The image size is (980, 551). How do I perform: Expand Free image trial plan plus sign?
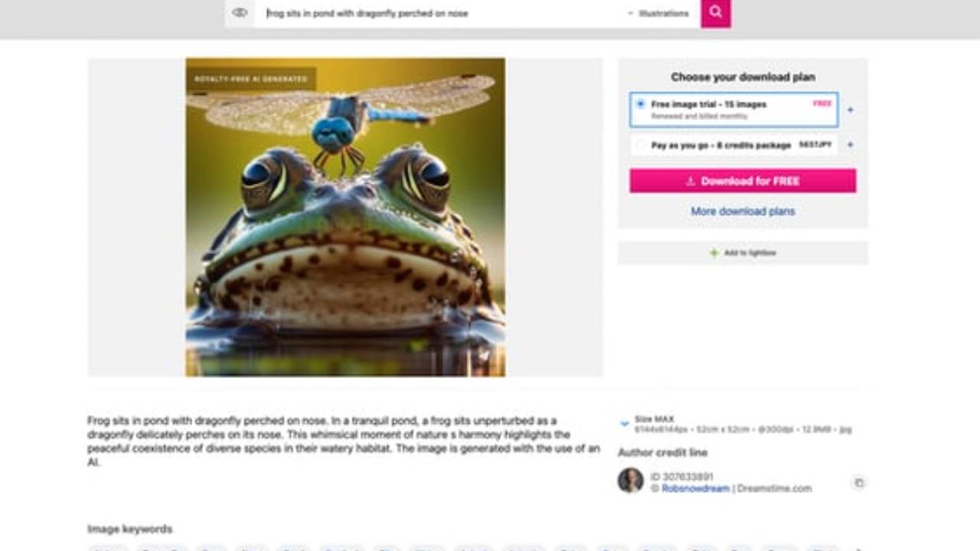[850, 109]
